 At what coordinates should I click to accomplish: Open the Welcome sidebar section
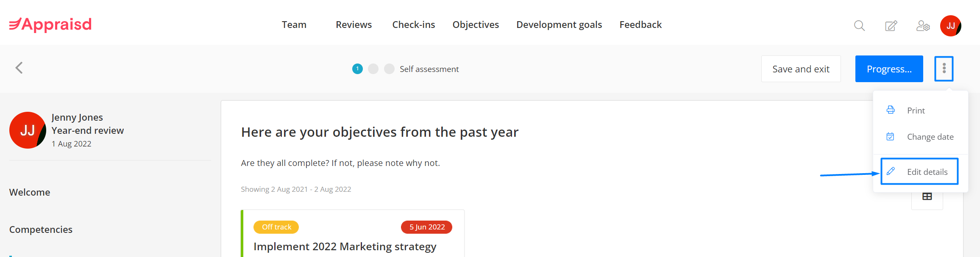point(30,192)
